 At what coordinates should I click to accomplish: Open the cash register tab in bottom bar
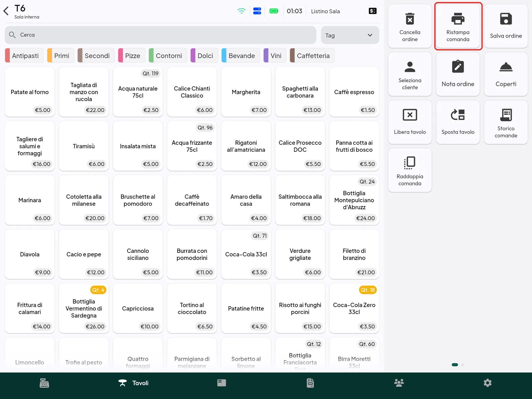[x=44, y=383]
